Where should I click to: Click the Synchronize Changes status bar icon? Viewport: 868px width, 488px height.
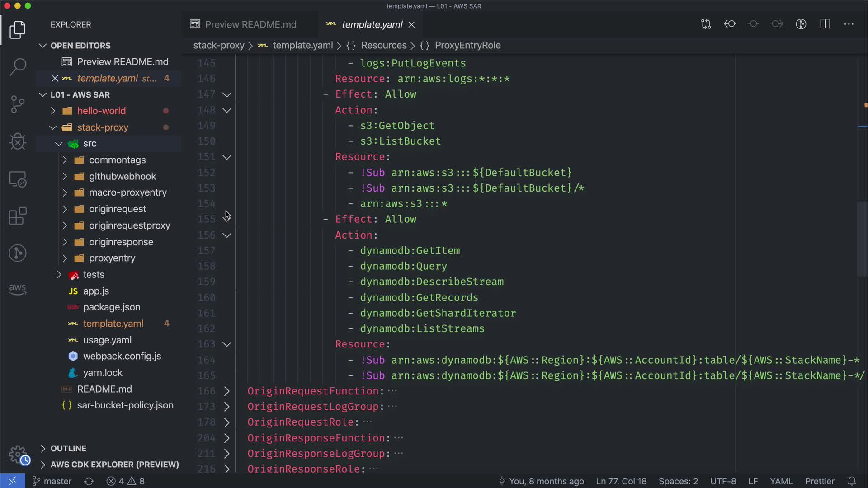click(89, 481)
